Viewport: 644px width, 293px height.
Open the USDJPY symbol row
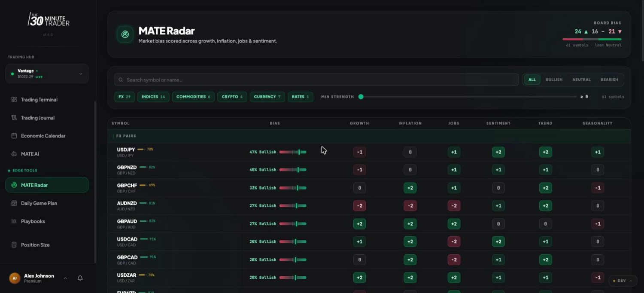(369, 152)
